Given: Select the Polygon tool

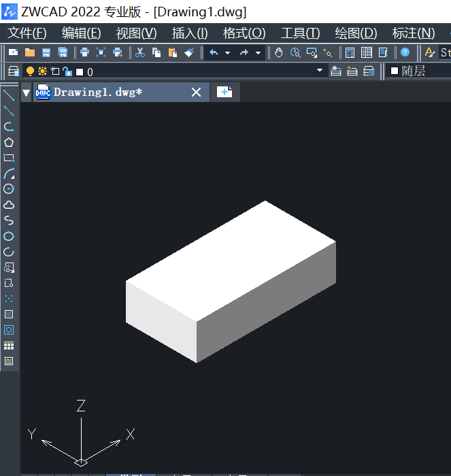Looking at the screenshot, I should (9, 142).
